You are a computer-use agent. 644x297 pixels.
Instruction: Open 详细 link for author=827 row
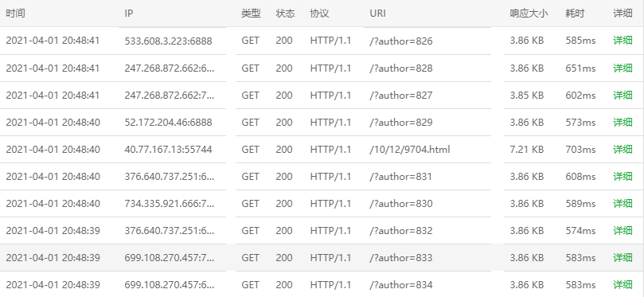click(x=623, y=95)
